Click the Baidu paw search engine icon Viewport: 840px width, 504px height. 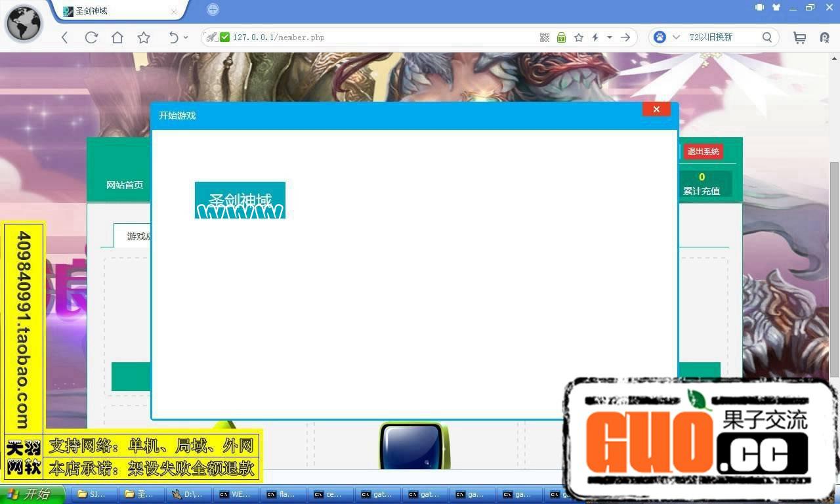(x=660, y=37)
